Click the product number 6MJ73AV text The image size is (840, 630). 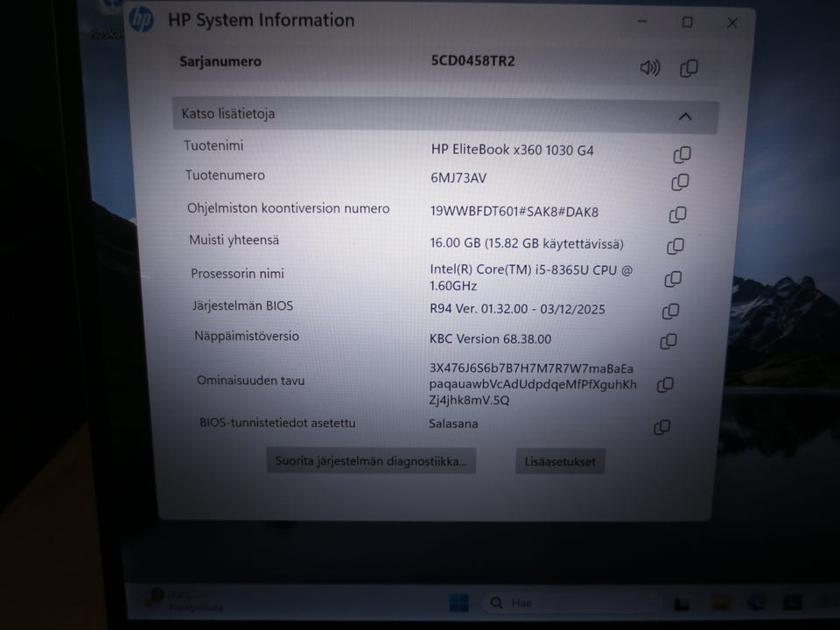[x=458, y=178]
